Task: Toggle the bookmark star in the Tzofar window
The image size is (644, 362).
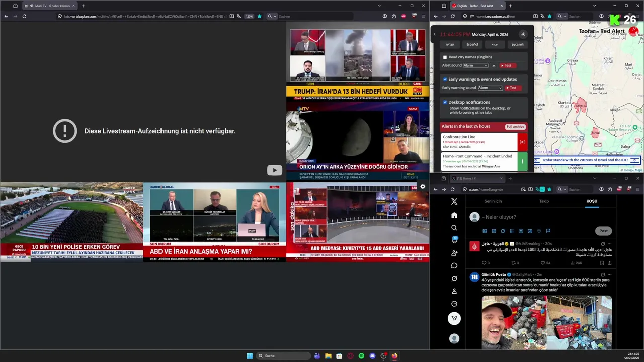Action: [549, 16]
